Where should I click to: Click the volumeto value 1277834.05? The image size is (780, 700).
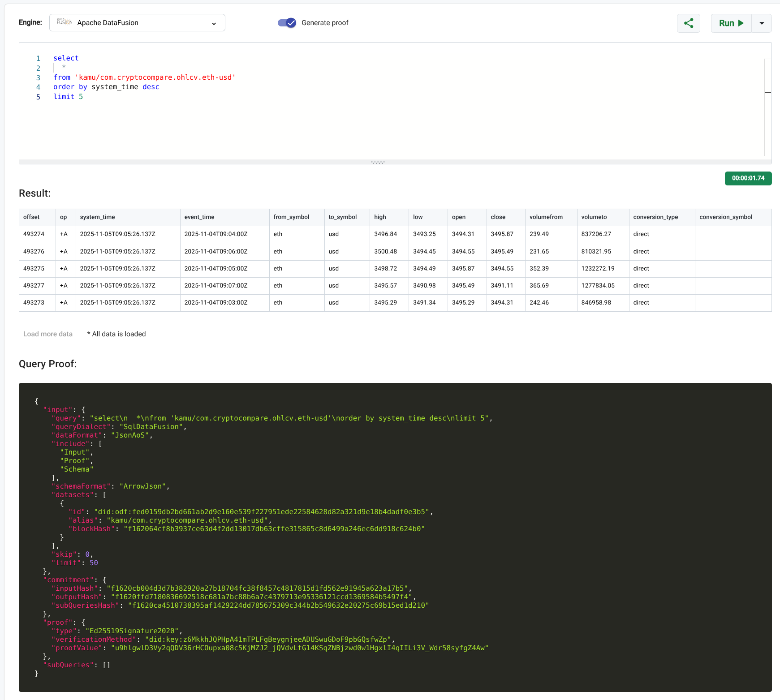(x=598, y=286)
